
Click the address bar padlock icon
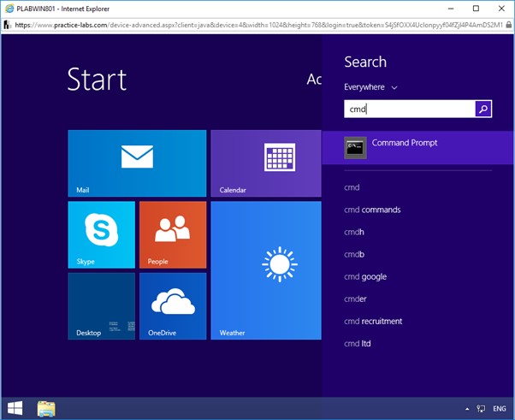[508, 25]
